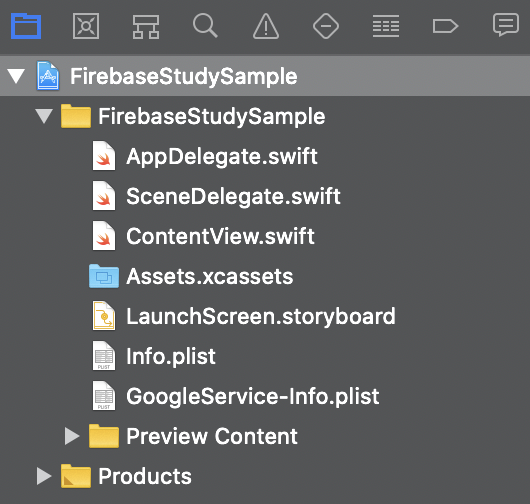Switch to the Source Control navigator
Screen dimensions: 530x504
point(86,26)
